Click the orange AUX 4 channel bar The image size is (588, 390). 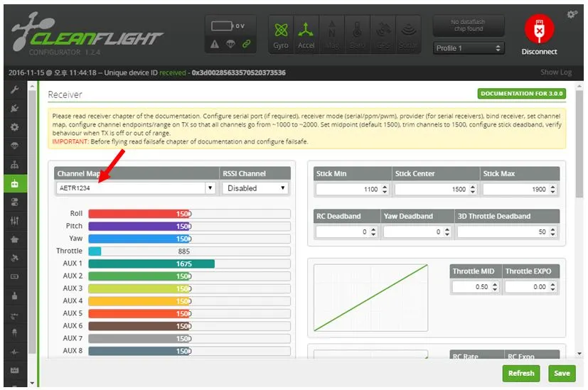tap(189, 301)
